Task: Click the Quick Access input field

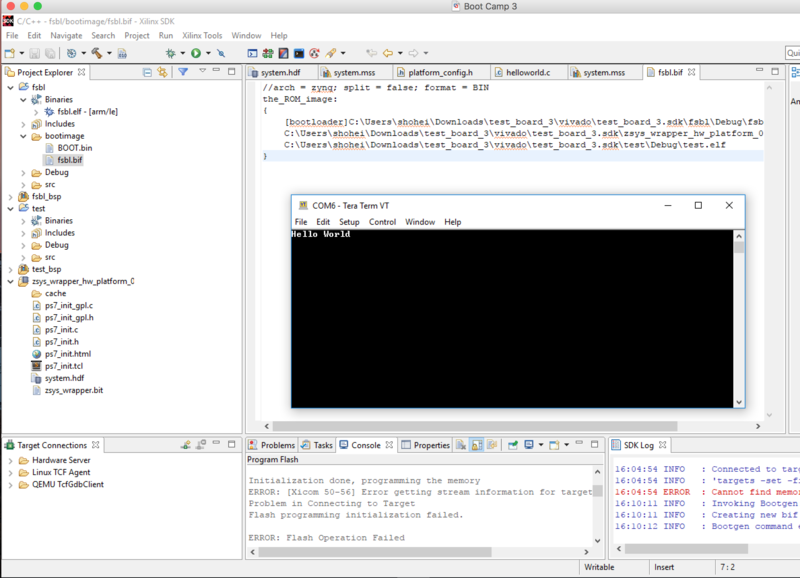Action: (792, 53)
